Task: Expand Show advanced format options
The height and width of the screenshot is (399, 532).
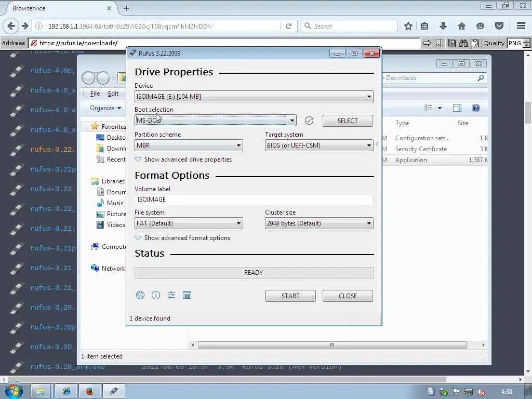Action: [x=182, y=238]
